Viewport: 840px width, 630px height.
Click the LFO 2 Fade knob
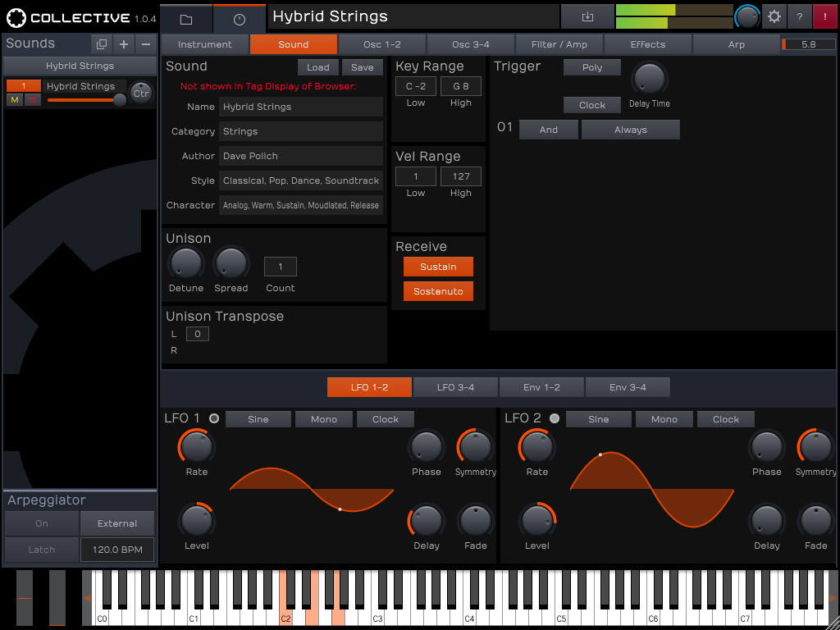point(815,521)
